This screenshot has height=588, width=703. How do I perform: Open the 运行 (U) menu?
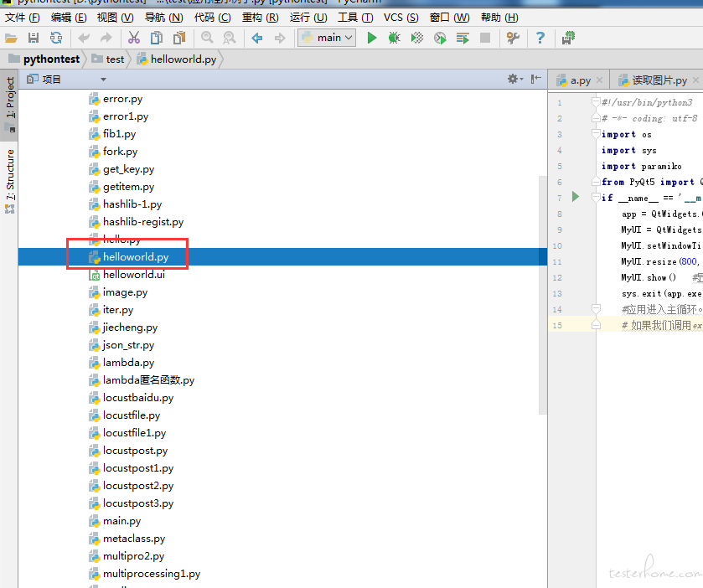pyautogui.click(x=308, y=18)
